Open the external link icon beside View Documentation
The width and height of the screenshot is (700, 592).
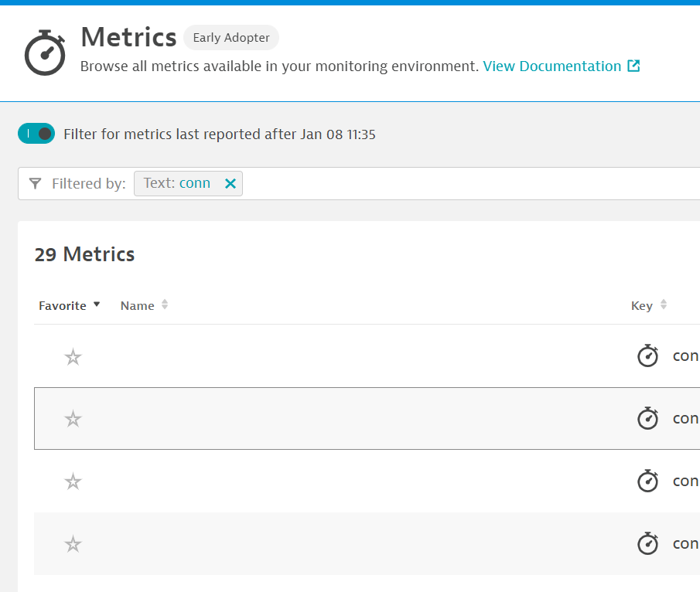633,66
